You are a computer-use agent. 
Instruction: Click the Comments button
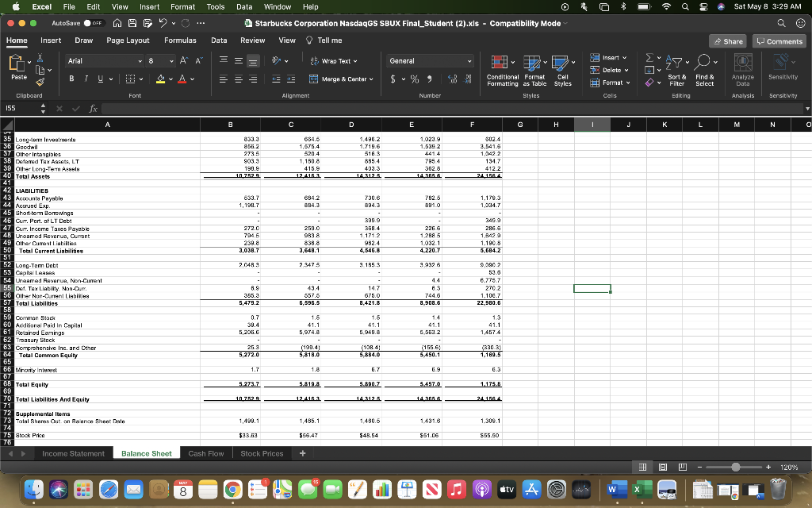click(779, 41)
